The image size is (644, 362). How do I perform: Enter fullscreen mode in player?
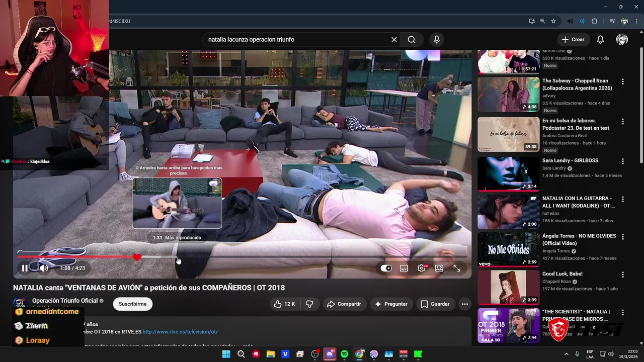click(457, 268)
